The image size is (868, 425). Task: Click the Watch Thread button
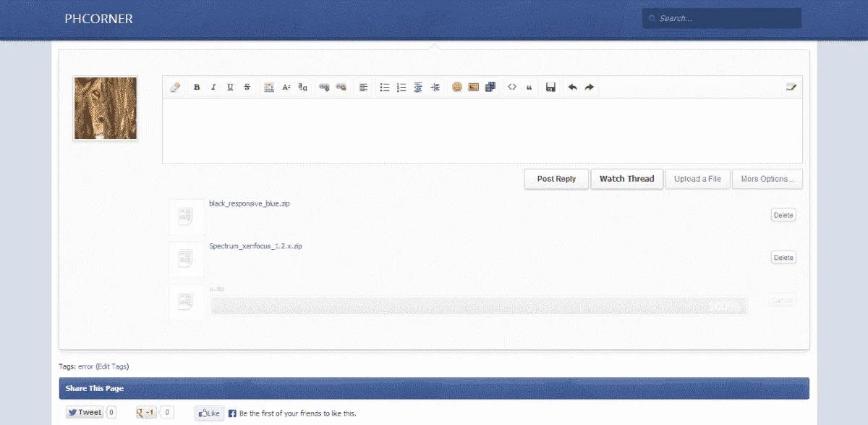(626, 179)
